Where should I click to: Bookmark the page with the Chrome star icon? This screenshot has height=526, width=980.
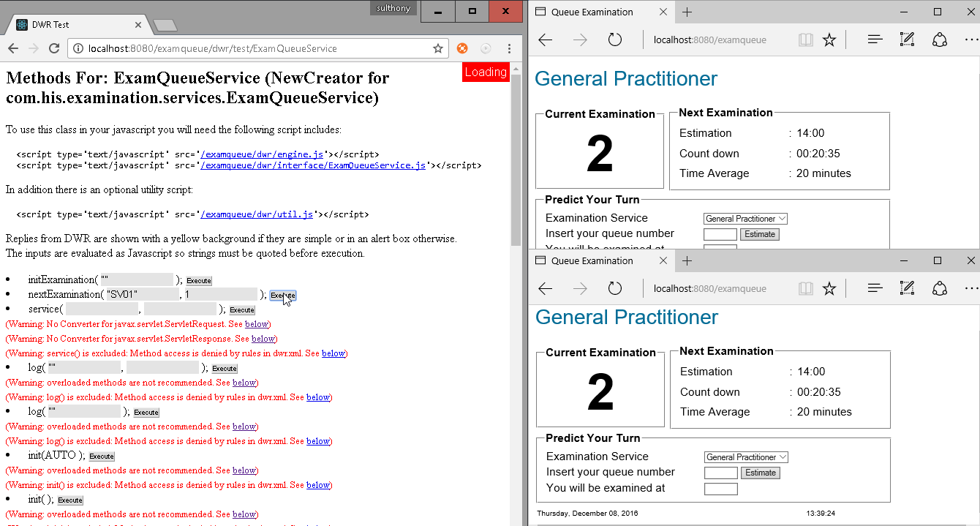pos(438,48)
